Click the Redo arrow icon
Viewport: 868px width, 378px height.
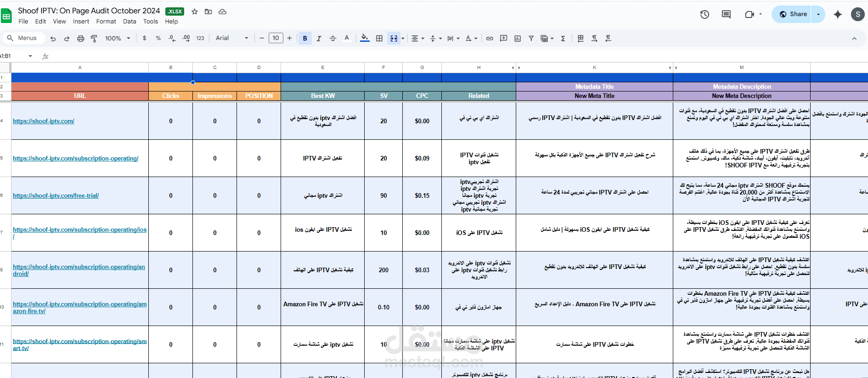pos(67,39)
